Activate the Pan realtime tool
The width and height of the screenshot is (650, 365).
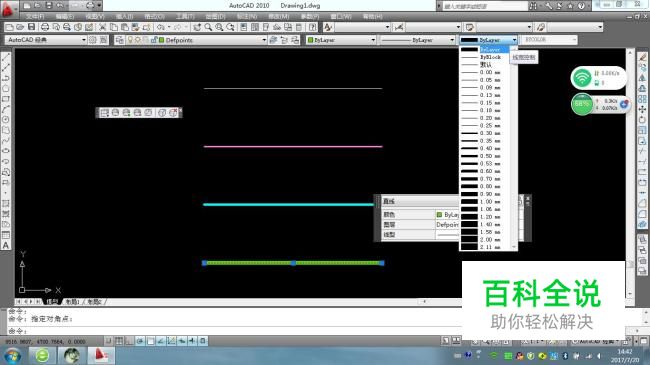click(x=197, y=27)
